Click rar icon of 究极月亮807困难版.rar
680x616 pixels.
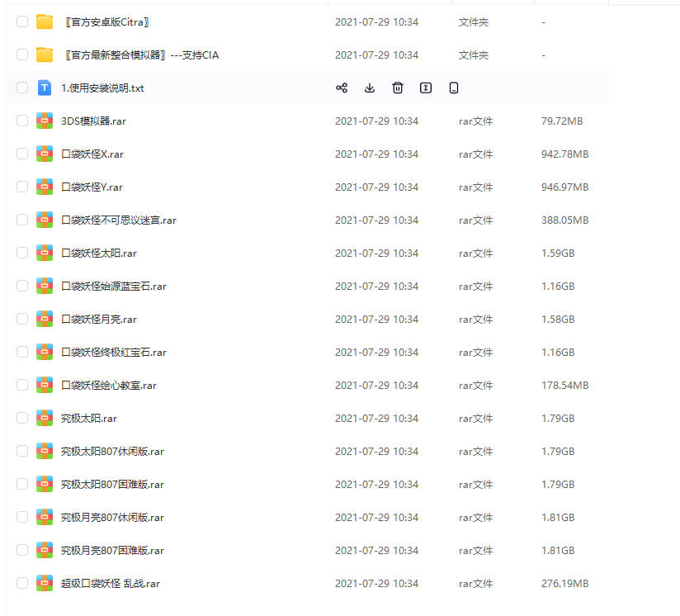pyautogui.click(x=45, y=550)
